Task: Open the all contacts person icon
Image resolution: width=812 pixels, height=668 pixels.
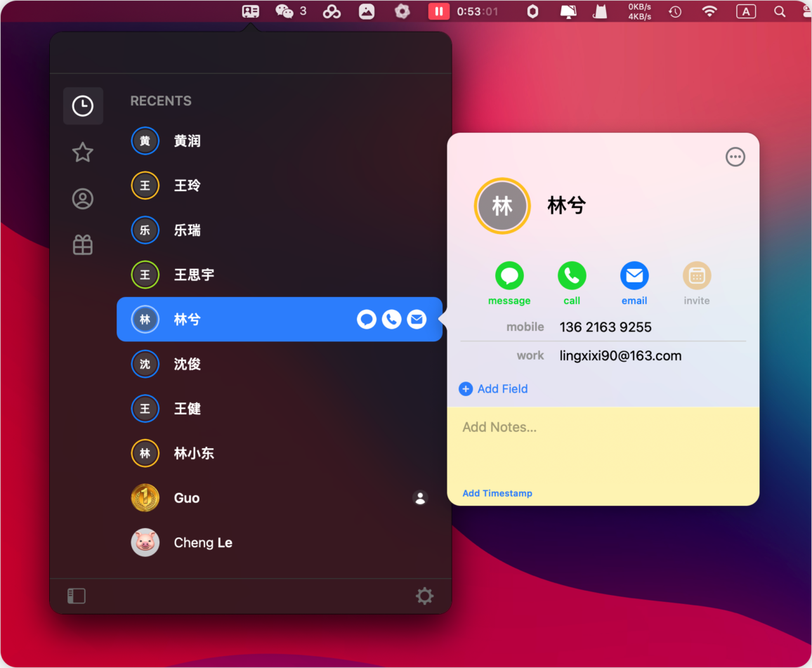Action: (x=83, y=199)
